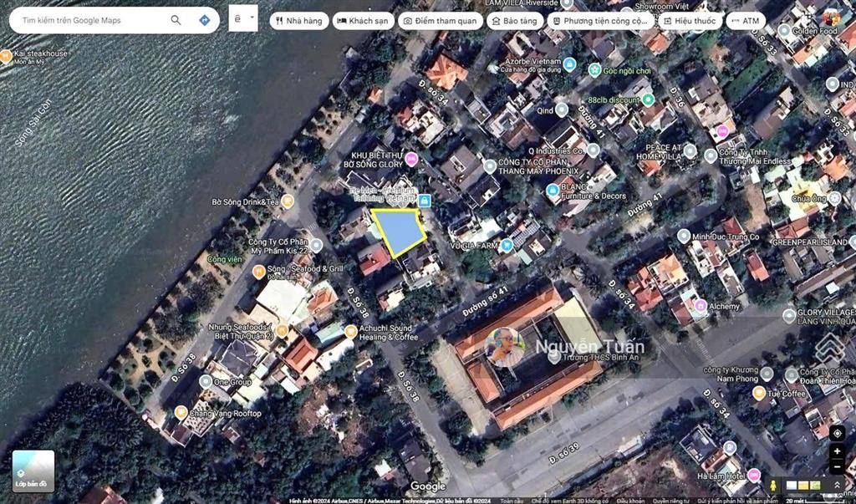Open the Công Ty Cổ Phần Mỹ Phẩm Kis 22 pin
Screen dimensions: 856x504
[x=317, y=245]
